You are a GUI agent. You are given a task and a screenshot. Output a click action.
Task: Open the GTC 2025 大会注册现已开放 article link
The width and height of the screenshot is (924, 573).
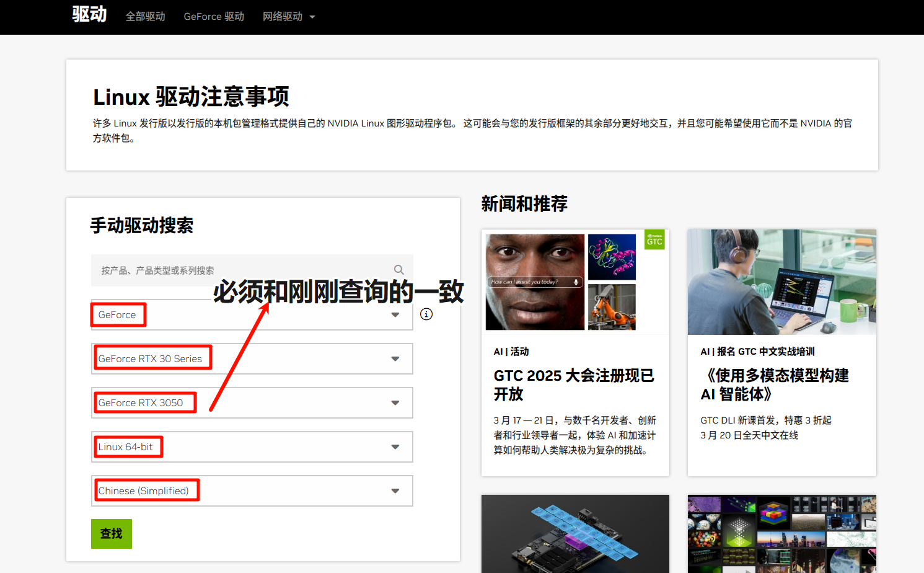pyautogui.click(x=574, y=384)
